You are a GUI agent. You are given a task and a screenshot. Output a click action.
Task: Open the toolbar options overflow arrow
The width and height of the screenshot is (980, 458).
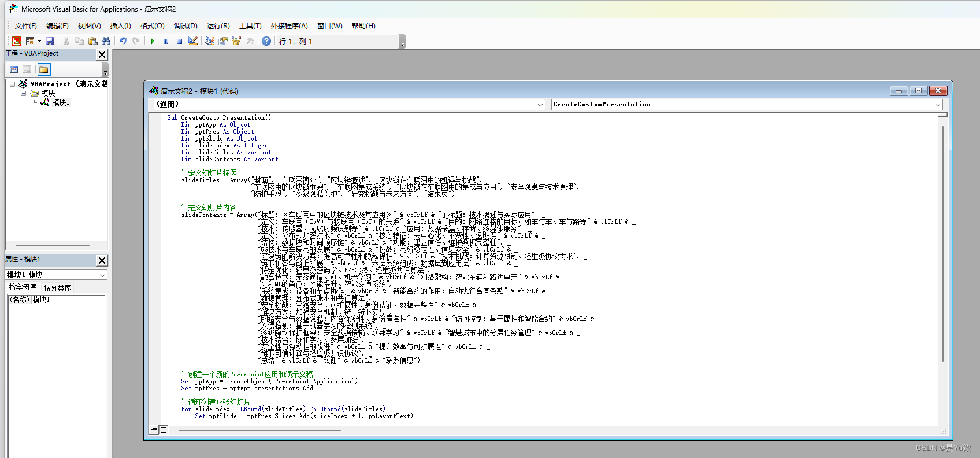pyautogui.click(x=402, y=42)
